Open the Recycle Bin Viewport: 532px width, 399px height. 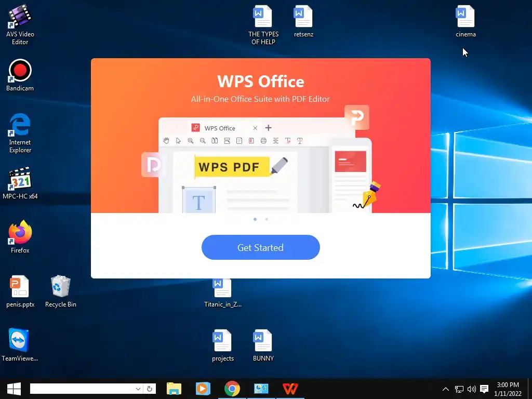click(x=61, y=291)
